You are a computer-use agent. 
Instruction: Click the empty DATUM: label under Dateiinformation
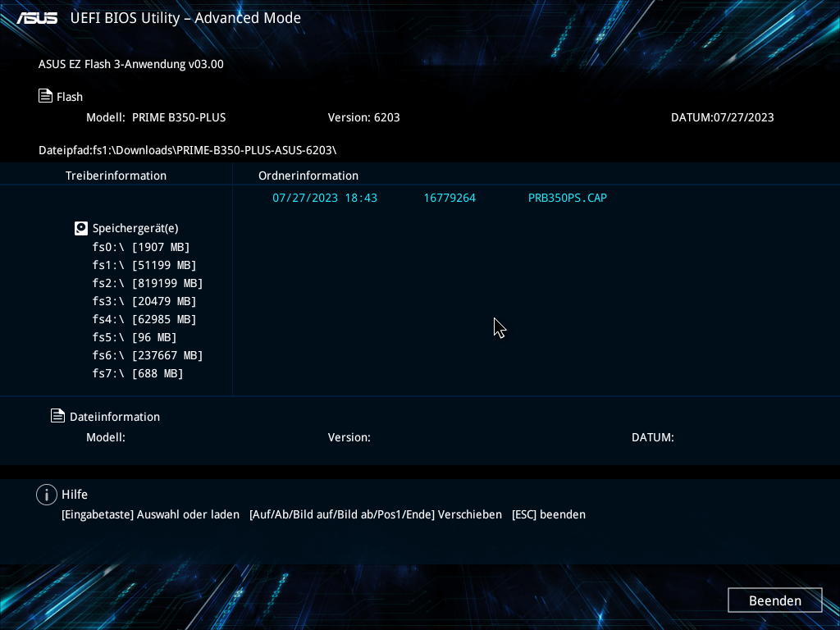point(652,437)
